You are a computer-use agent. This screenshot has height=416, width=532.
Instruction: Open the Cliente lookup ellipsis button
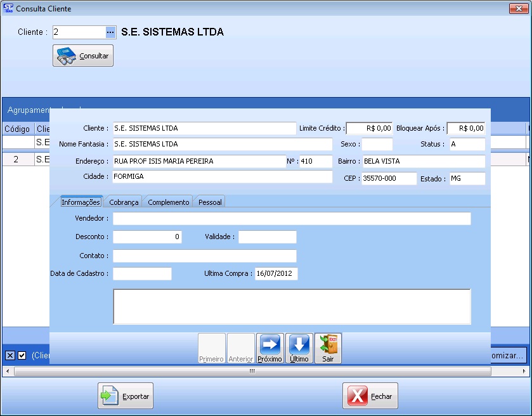click(x=110, y=32)
